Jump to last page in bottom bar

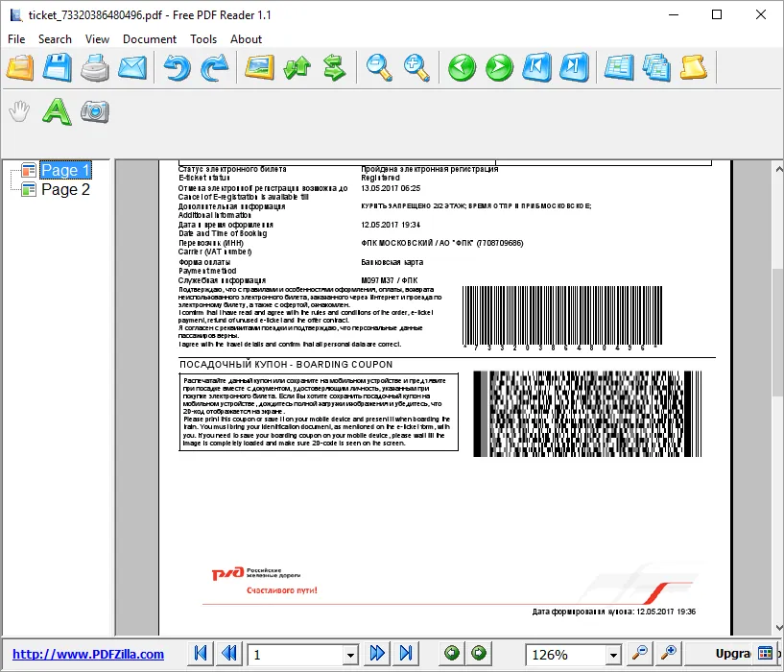[406, 653]
